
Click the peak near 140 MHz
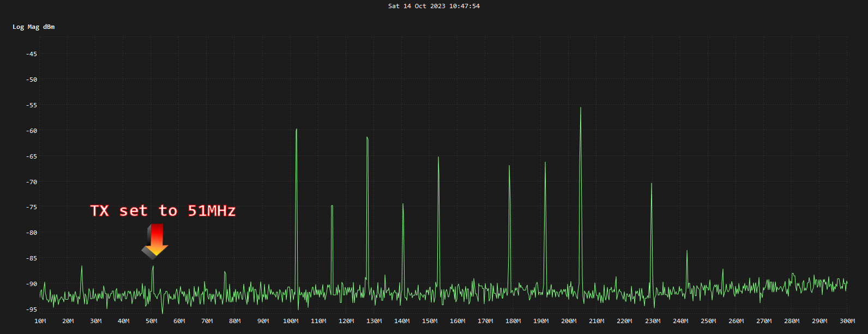pos(403,205)
